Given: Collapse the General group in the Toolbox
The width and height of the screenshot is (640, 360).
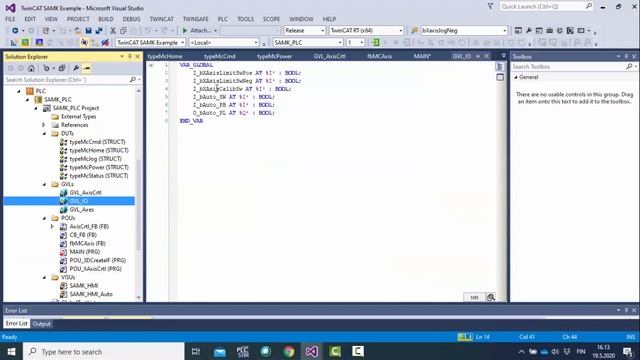Looking at the screenshot, I should (516, 77).
